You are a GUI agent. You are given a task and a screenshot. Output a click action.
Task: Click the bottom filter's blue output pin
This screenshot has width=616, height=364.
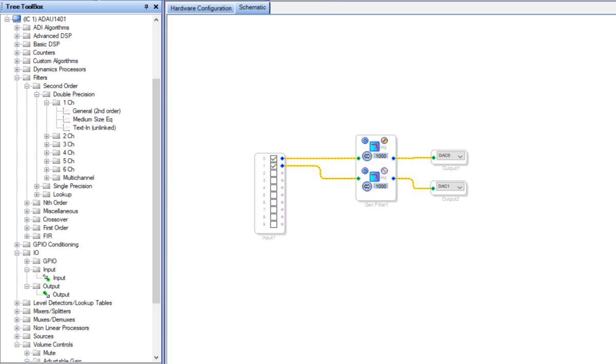coord(393,178)
